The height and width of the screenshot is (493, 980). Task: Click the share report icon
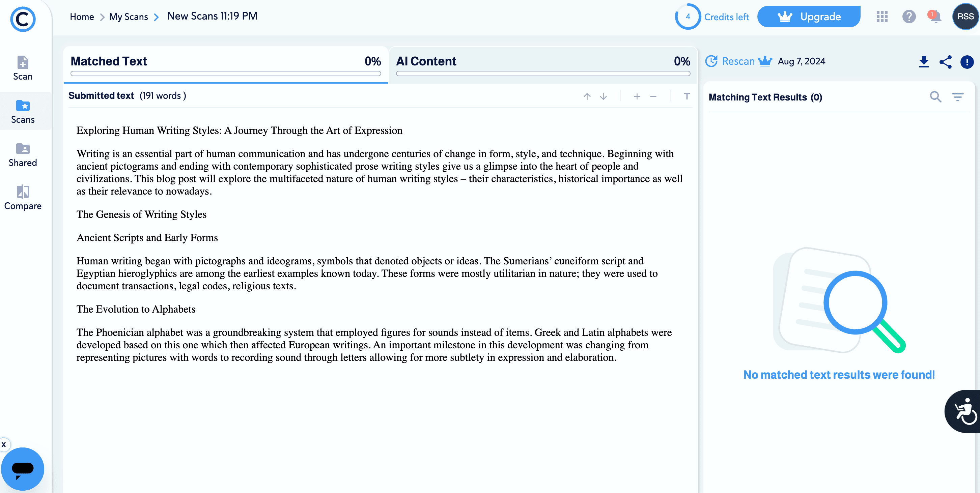pos(945,62)
